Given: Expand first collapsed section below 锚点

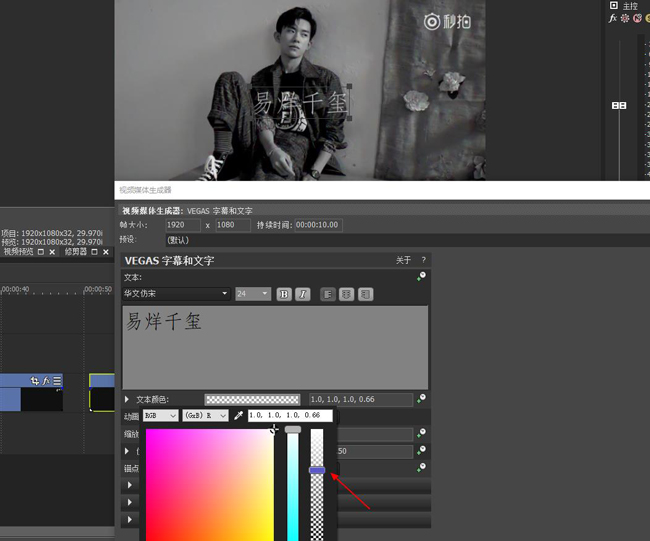Looking at the screenshot, I should point(130,485).
